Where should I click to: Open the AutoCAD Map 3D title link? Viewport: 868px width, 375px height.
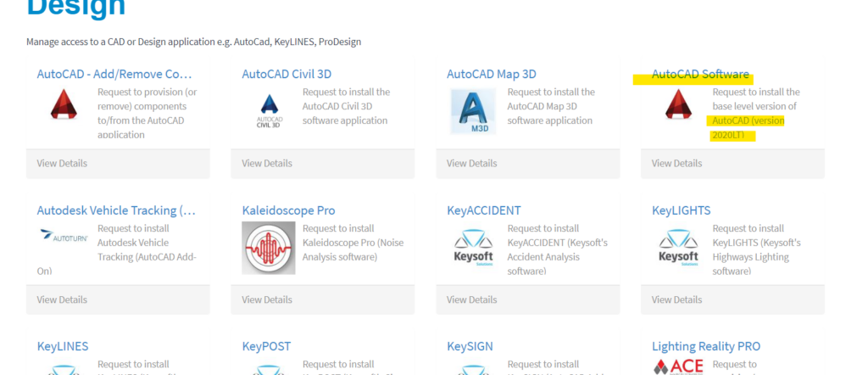(x=492, y=74)
